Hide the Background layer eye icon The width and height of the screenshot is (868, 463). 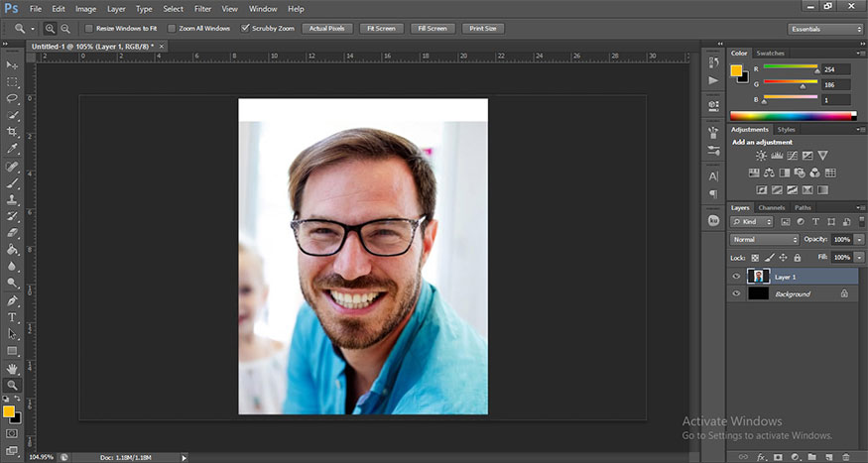(x=736, y=293)
